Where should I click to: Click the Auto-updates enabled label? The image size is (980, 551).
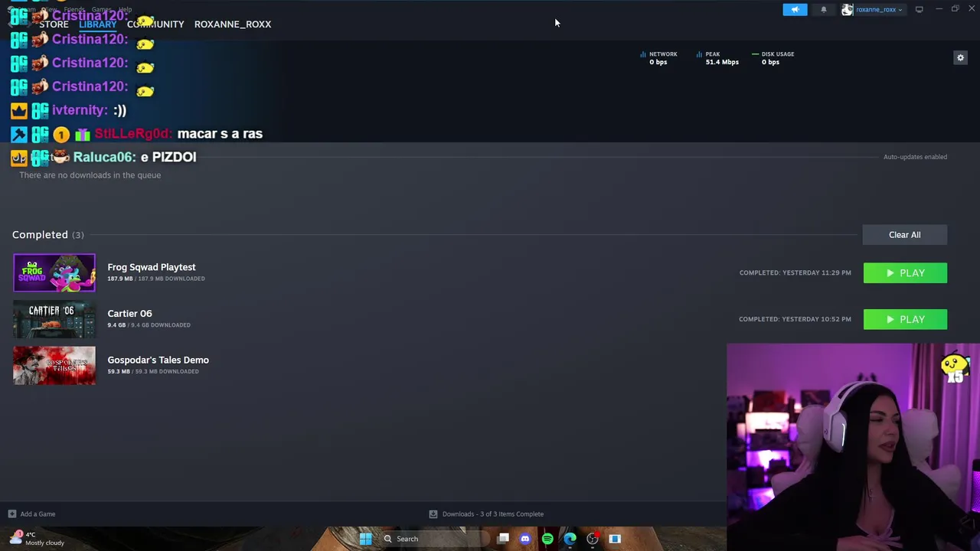coord(915,157)
